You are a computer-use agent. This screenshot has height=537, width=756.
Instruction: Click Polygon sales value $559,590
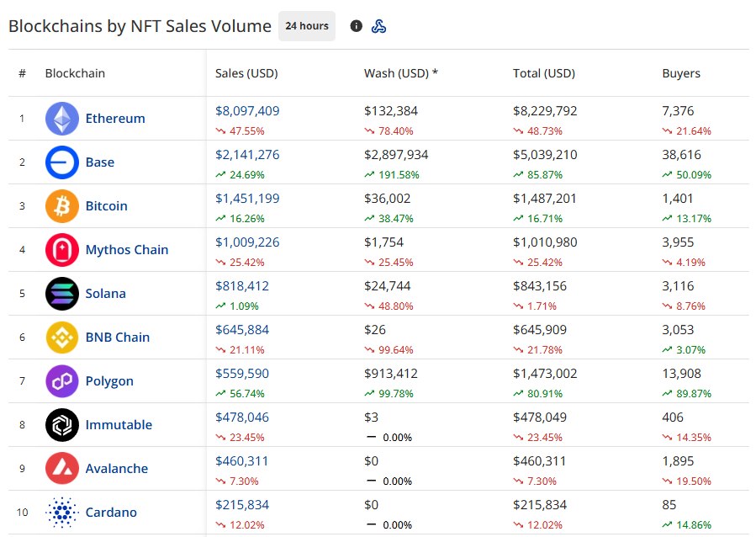[242, 374]
